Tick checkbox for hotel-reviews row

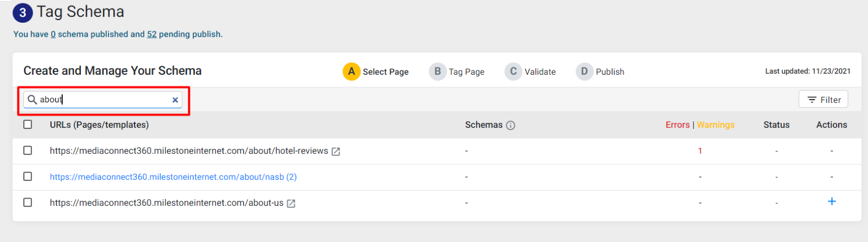pyautogui.click(x=28, y=151)
